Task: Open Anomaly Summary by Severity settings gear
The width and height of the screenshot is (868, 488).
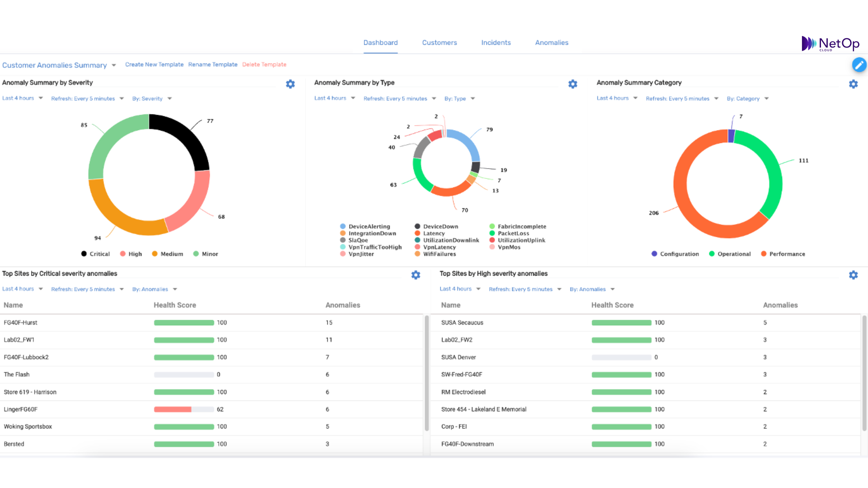Action: click(290, 84)
